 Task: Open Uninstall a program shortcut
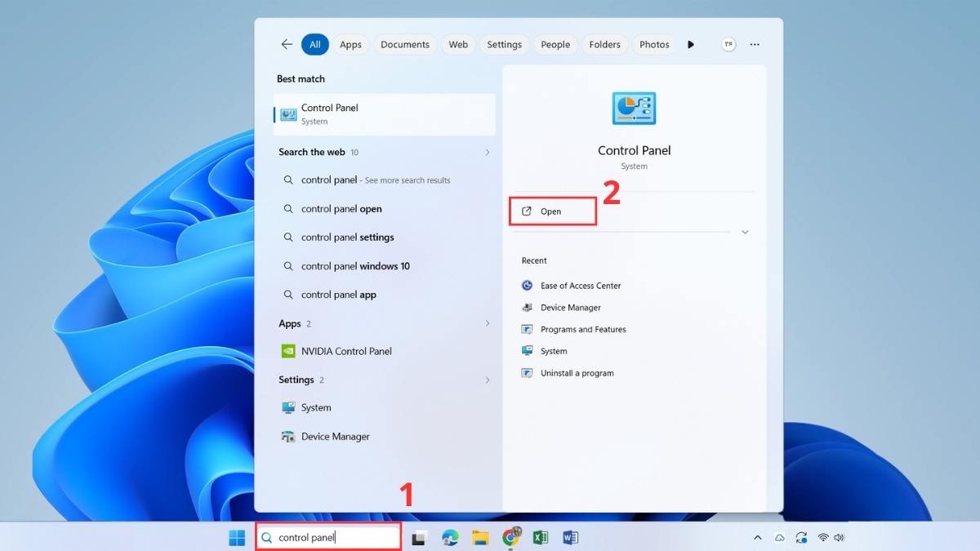tap(577, 373)
